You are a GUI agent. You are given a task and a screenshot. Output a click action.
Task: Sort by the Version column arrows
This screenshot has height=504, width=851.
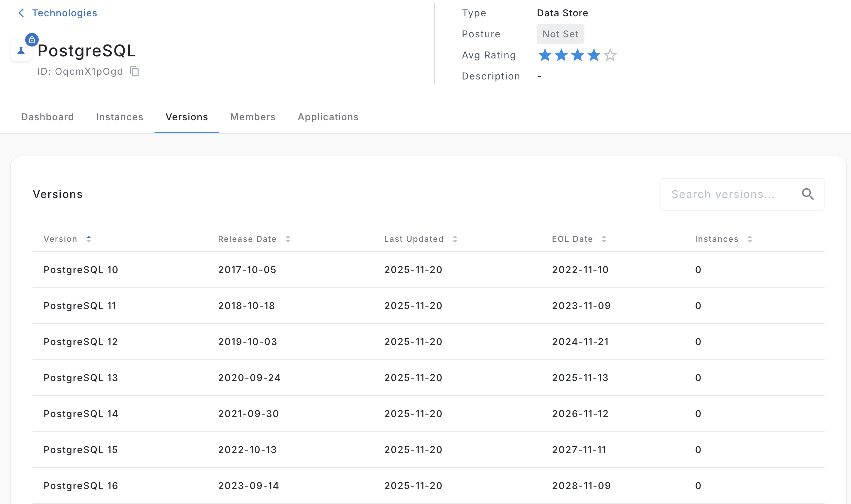[88, 239]
